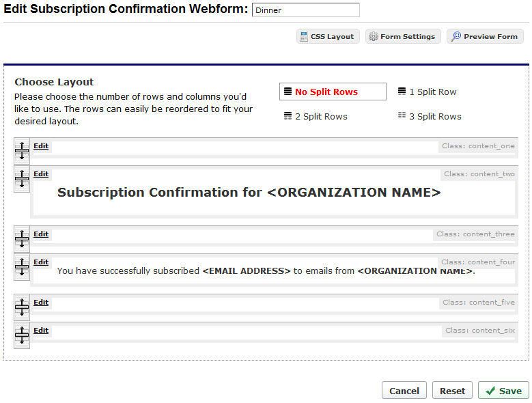Click the move handle for content_two row

[22, 179]
